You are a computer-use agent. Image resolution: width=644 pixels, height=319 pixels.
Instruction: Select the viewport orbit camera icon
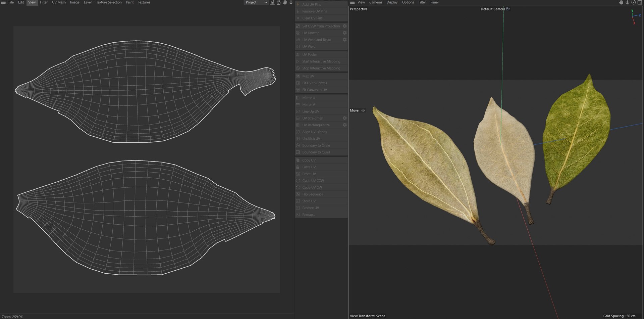(x=634, y=2)
